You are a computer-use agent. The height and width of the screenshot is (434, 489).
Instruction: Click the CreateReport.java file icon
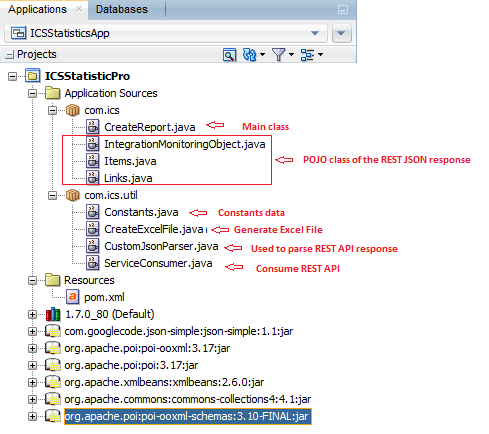(x=92, y=127)
